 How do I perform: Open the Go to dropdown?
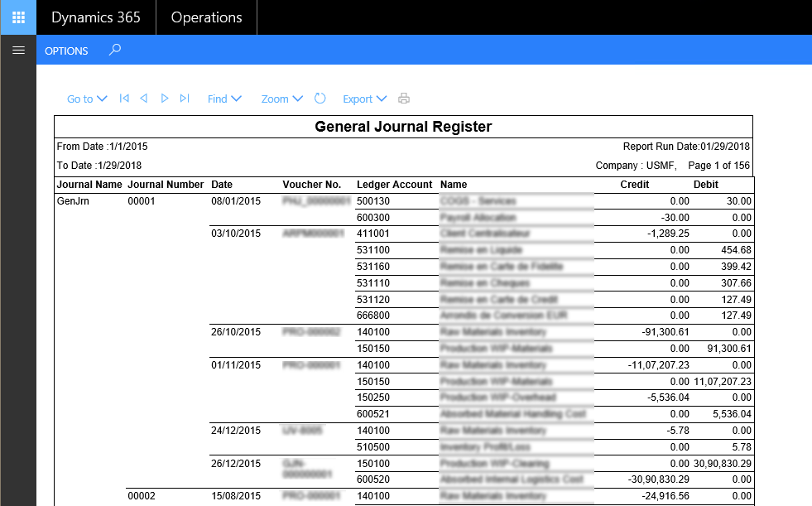coord(86,98)
